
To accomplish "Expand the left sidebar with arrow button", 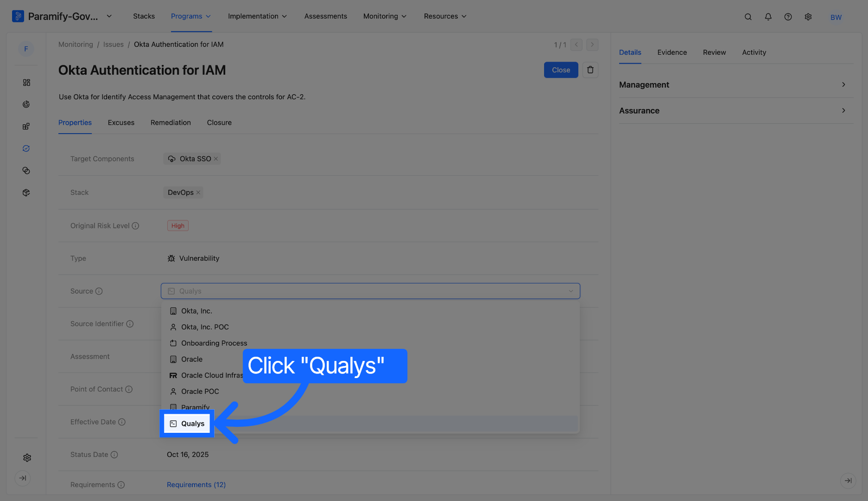I will pyautogui.click(x=23, y=478).
